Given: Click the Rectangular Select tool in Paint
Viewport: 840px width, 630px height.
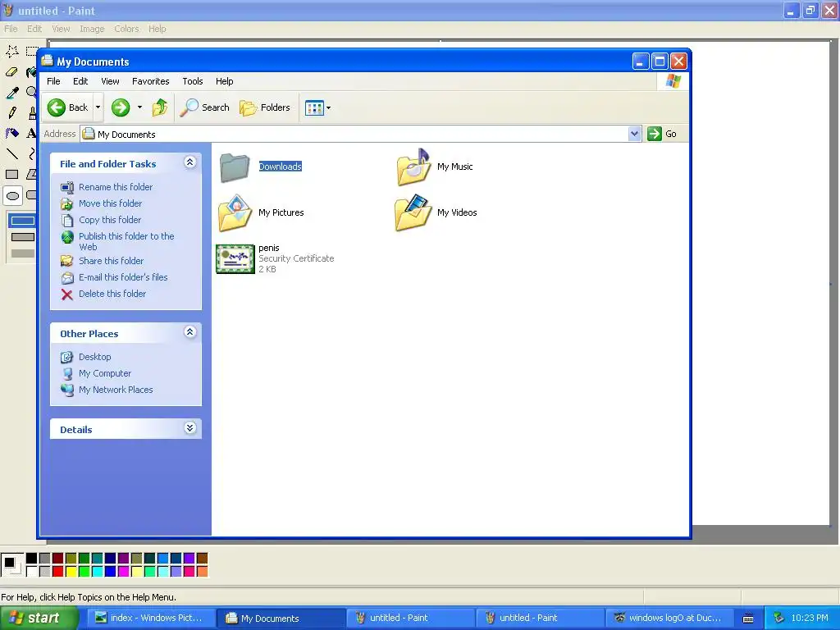Looking at the screenshot, I should [x=31, y=52].
